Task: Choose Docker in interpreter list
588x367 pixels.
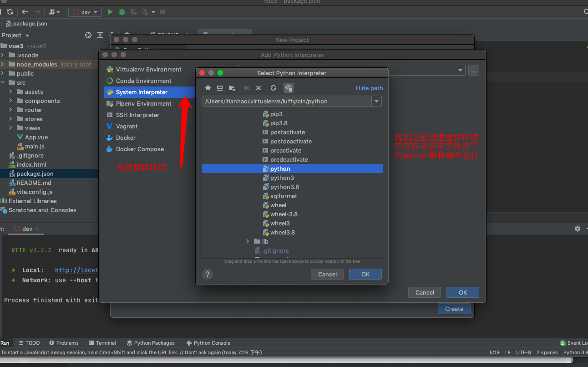Action: coord(126,138)
